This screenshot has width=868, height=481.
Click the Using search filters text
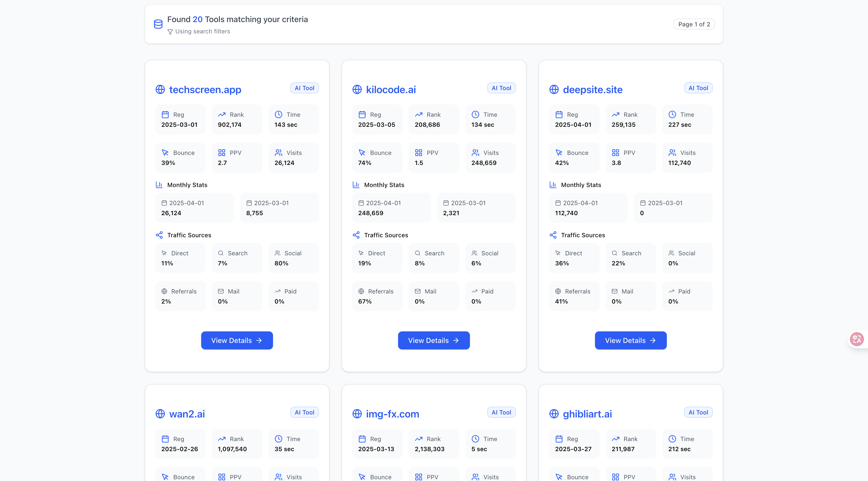click(202, 31)
